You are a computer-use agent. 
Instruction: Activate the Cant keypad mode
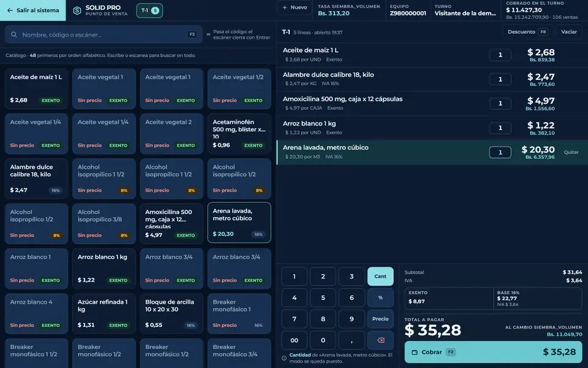[x=380, y=277]
